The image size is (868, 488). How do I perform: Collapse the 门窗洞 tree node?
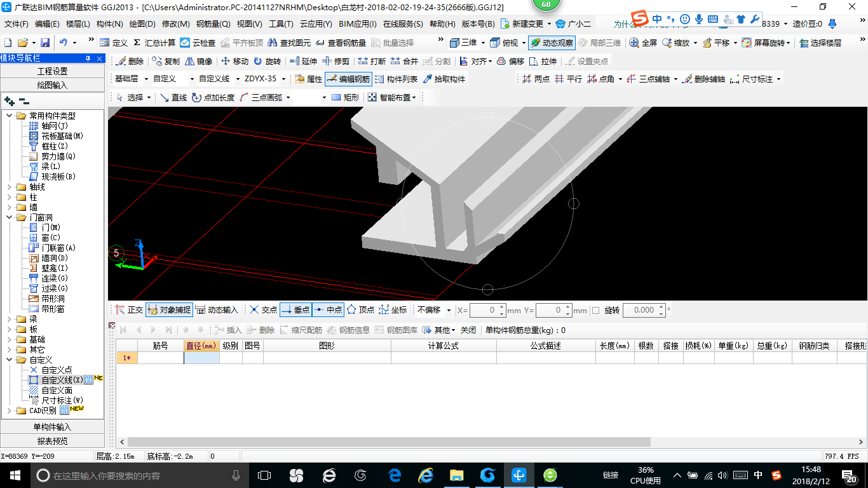(x=10, y=217)
